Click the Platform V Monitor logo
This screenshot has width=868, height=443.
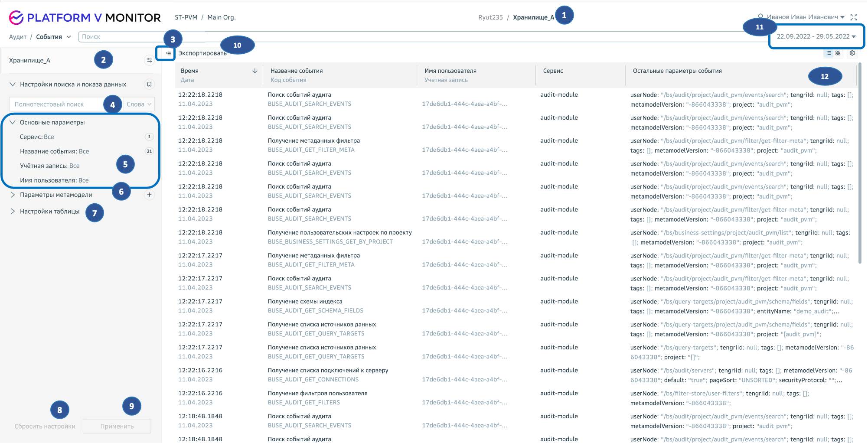click(x=85, y=17)
